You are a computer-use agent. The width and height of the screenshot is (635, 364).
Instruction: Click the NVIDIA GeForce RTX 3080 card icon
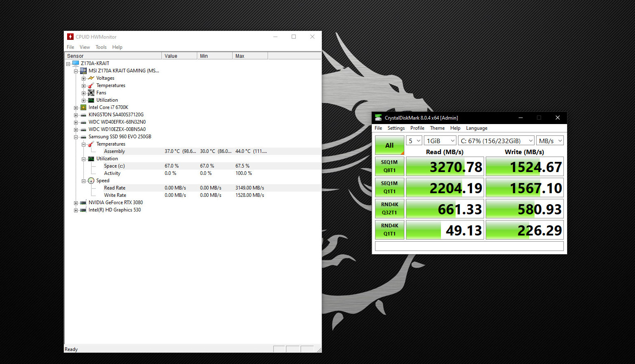(x=83, y=203)
